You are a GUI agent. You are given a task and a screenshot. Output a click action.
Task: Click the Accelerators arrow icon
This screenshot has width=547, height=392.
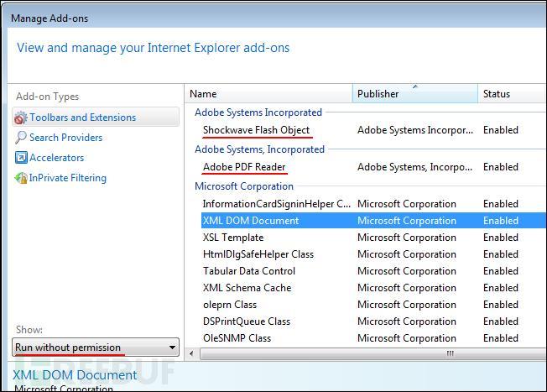click(21, 158)
